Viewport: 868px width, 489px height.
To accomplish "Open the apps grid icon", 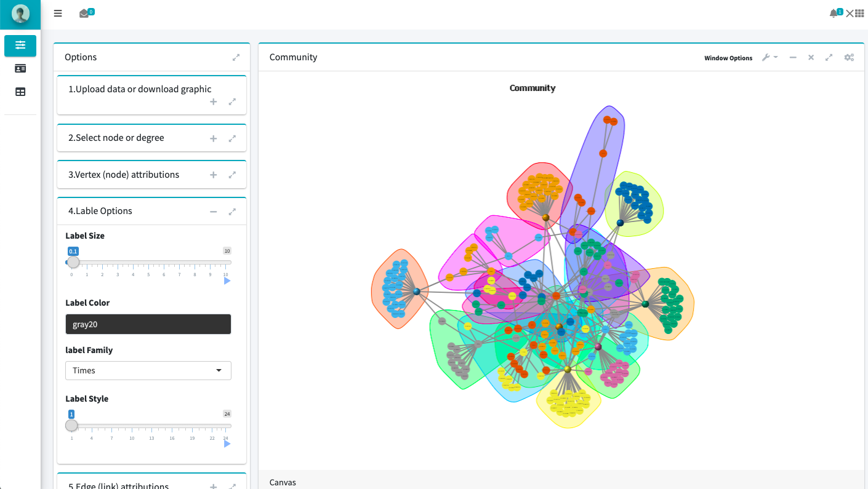I will [859, 14].
